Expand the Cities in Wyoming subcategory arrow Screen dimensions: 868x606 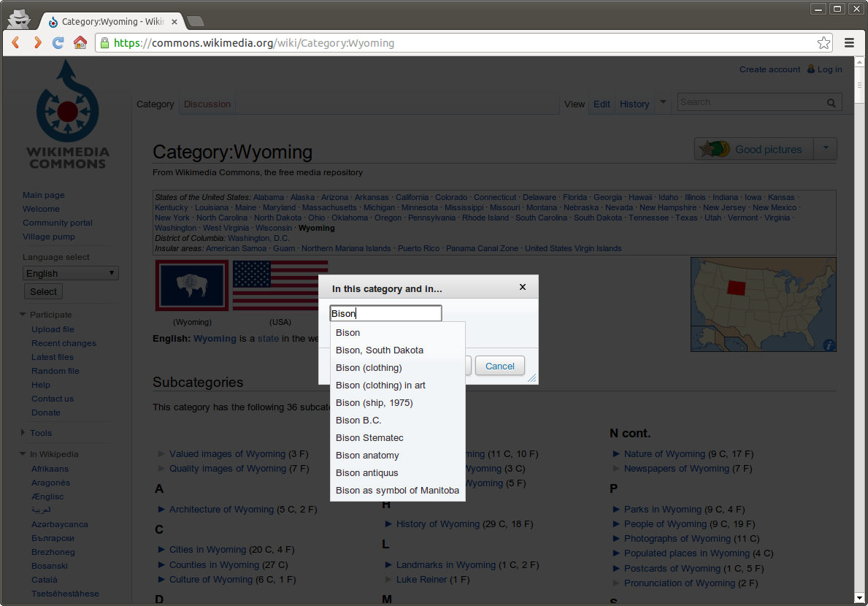tap(161, 550)
